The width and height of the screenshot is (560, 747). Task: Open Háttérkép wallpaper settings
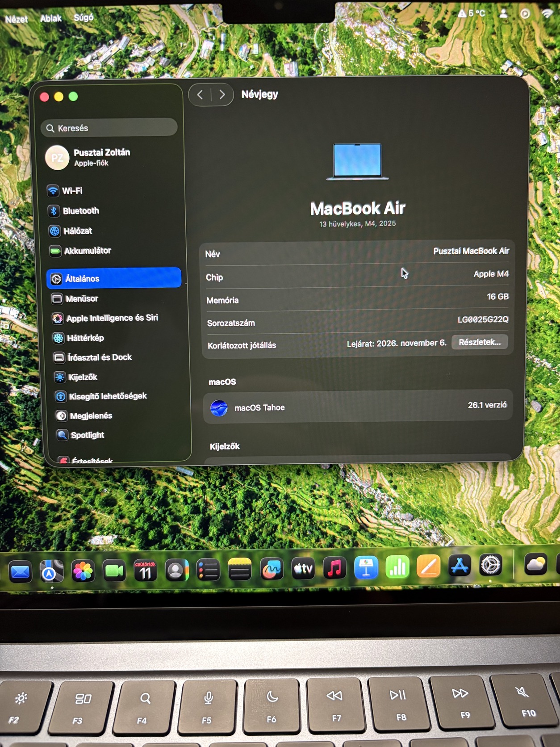click(x=79, y=338)
